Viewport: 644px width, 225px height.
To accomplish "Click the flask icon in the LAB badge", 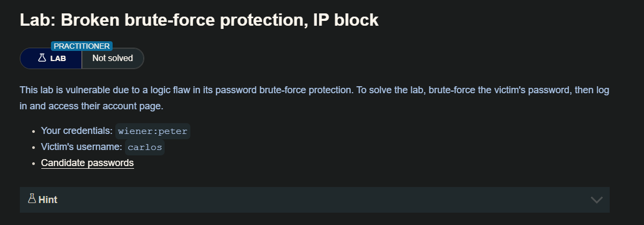I will (42, 58).
